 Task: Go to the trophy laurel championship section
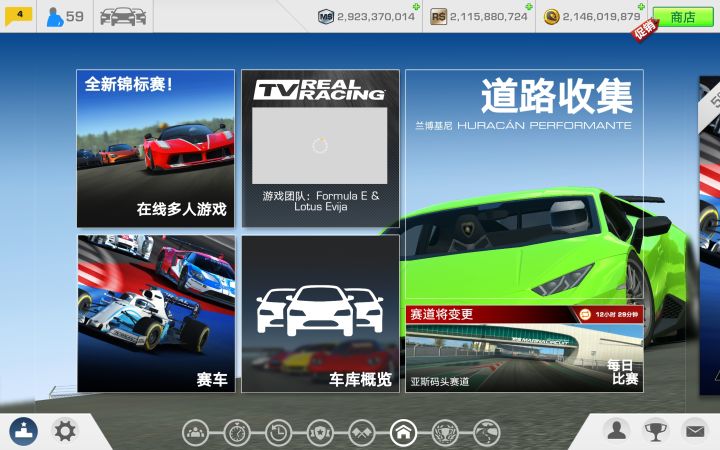point(445,433)
